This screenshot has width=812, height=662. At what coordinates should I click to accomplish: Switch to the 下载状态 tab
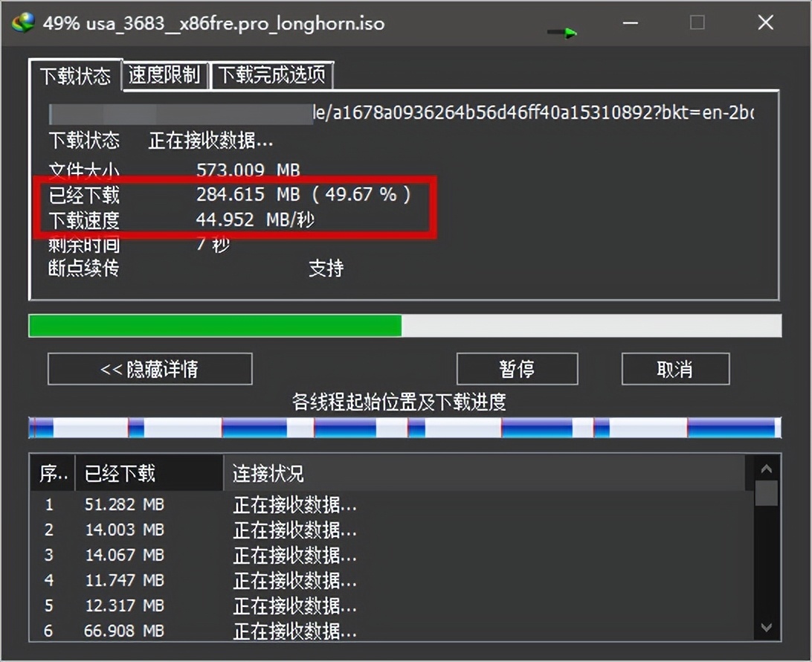coord(76,76)
